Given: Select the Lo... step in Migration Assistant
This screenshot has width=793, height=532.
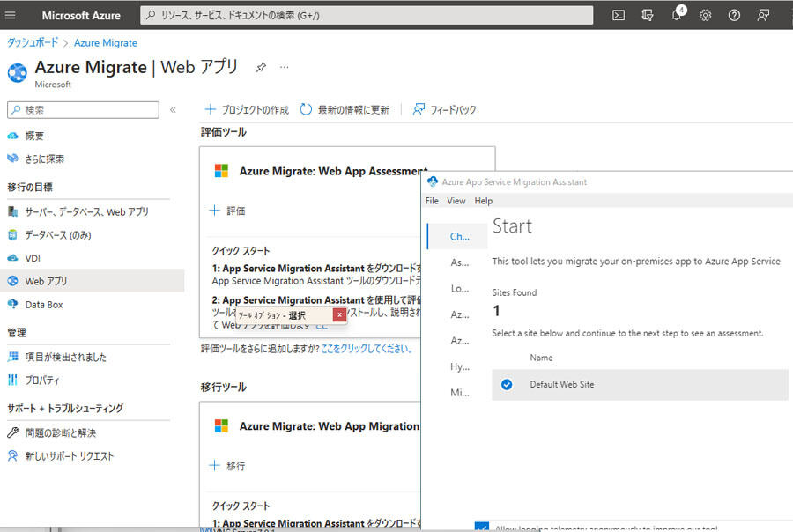Looking at the screenshot, I should pos(459,289).
